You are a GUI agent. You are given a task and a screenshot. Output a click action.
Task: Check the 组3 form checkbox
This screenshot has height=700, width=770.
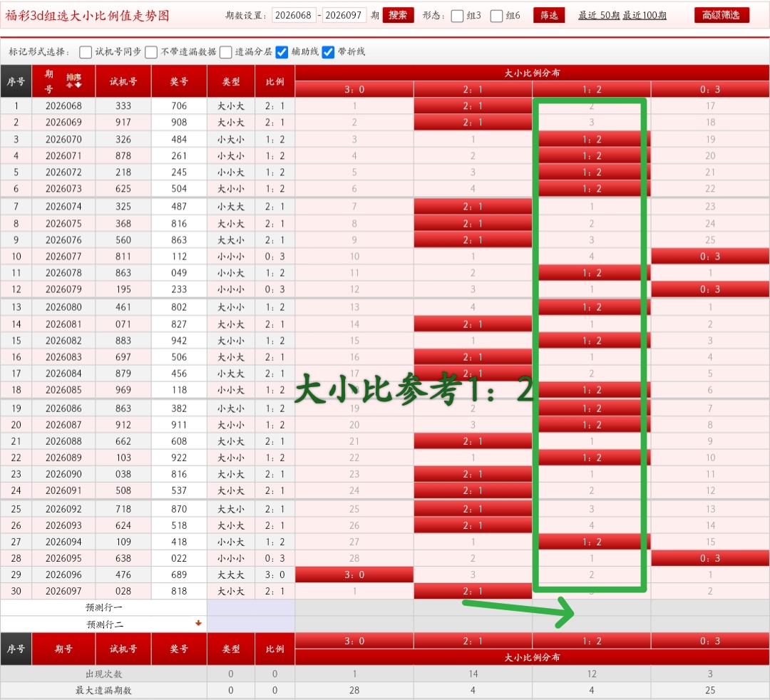pyautogui.click(x=458, y=16)
